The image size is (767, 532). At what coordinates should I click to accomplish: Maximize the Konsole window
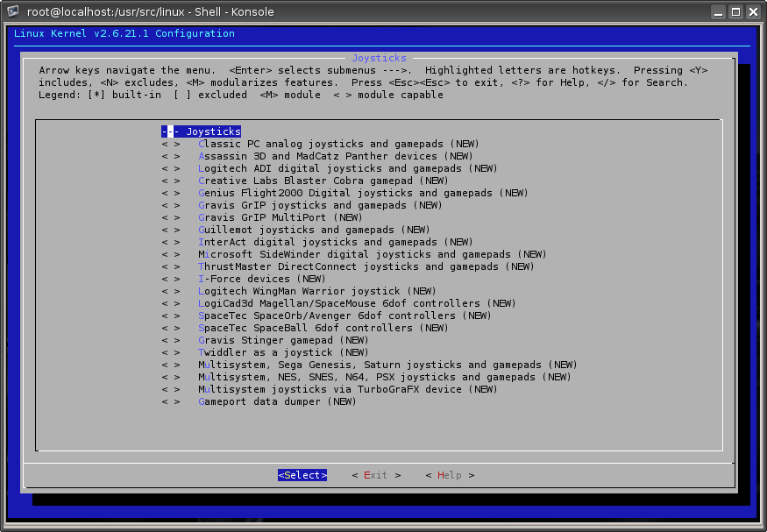click(735, 11)
